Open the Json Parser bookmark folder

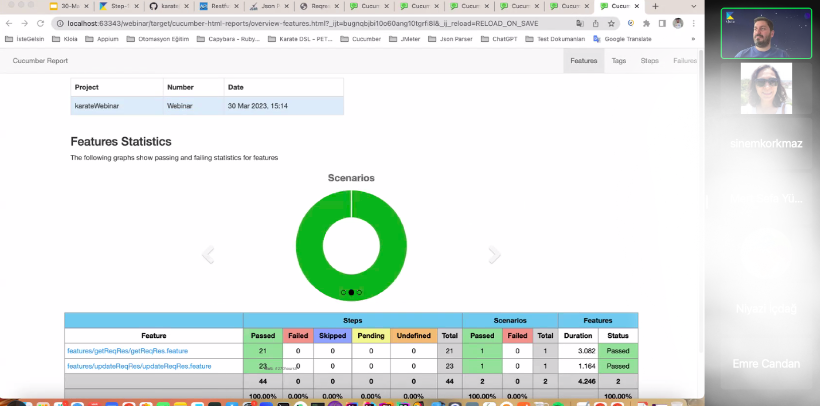click(x=450, y=39)
